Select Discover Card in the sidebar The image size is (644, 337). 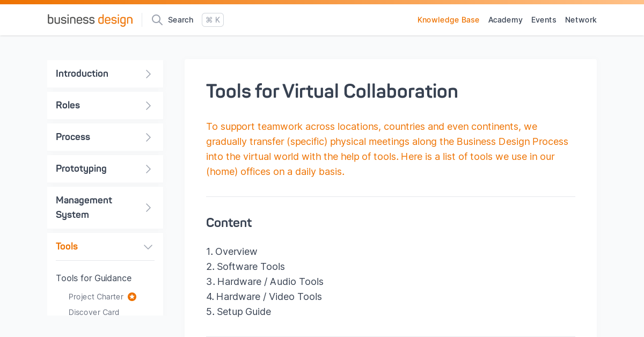tap(94, 312)
